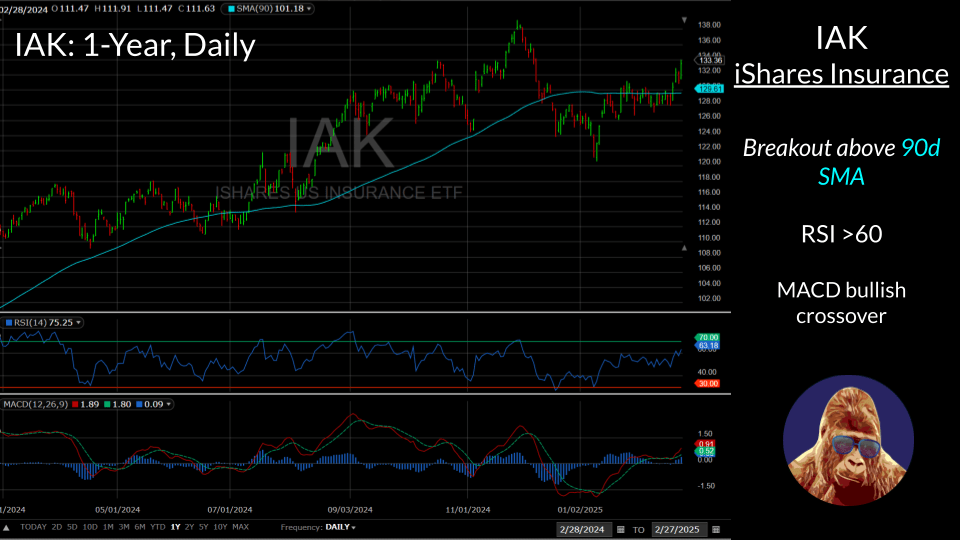Click the blue RSI(14) color swatch
Image resolution: width=960 pixels, height=540 pixels.
(9, 323)
